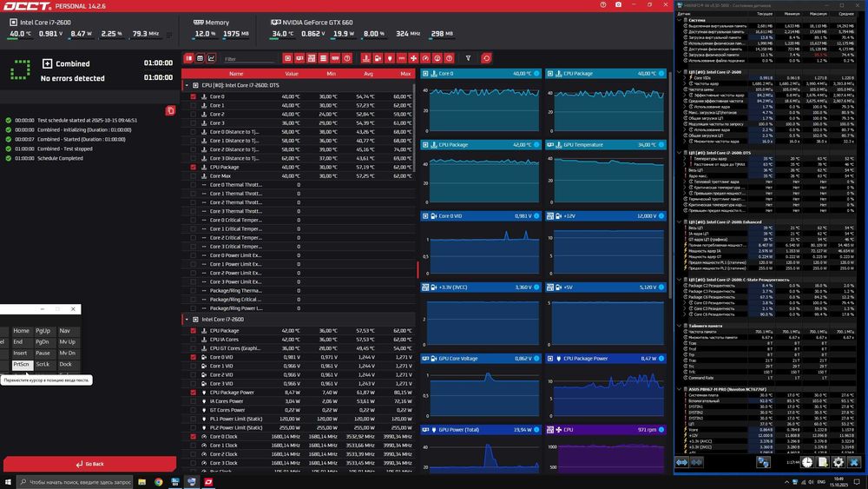This screenshot has width=868, height=489.
Task: Collapse the Intel Core i7-2600 sensor group
Action: [187, 320]
